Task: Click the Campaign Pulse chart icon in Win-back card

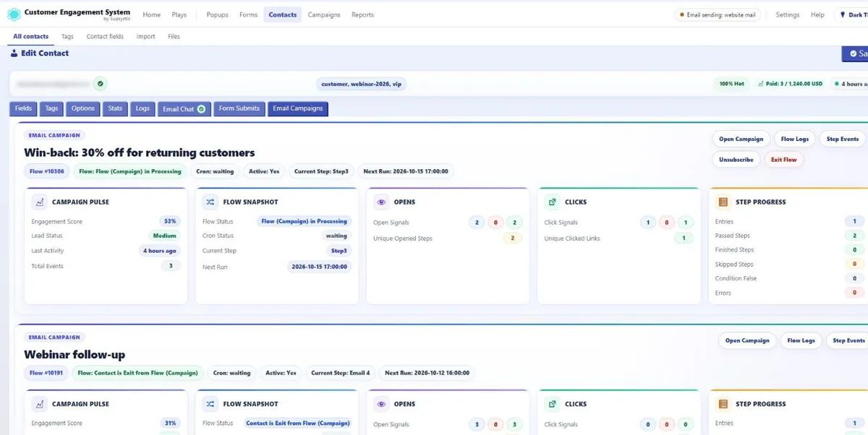Action: [x=40, y=202]
